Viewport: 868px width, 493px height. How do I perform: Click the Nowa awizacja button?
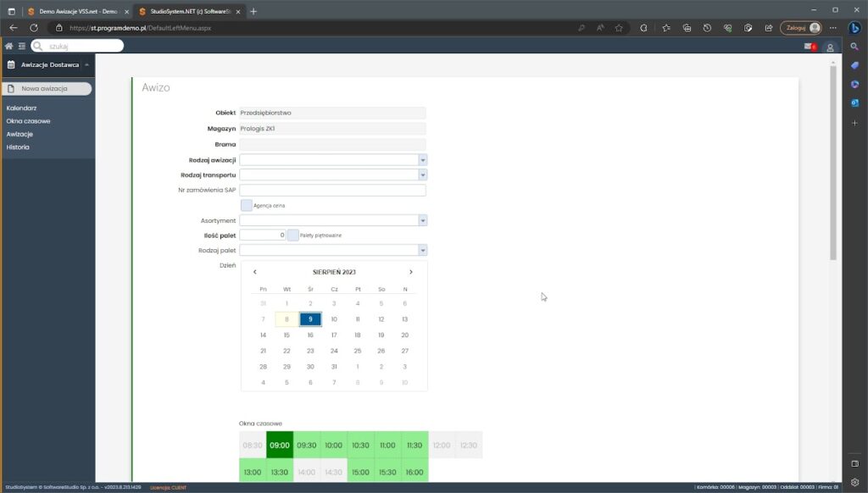[47, 88]
